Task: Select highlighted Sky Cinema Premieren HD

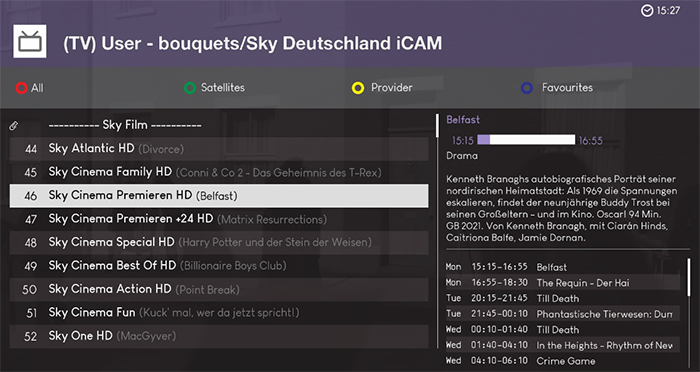Action: [x=219, y=196]
